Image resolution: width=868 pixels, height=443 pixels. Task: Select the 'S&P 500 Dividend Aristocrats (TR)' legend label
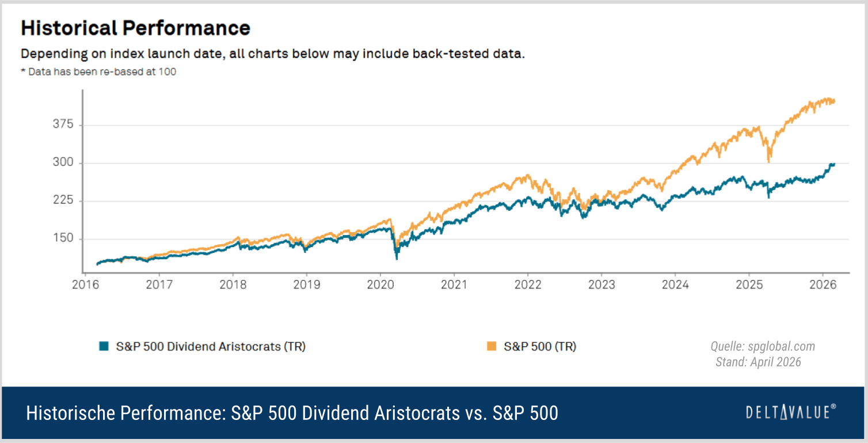[211, 347]
